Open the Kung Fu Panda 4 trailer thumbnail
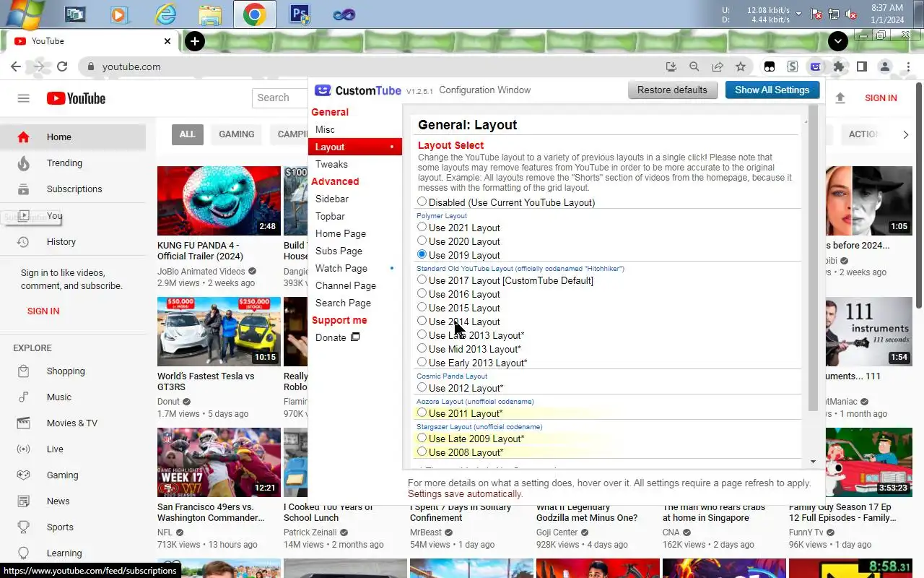Viewport: 924px width, 578px height. 219,200
